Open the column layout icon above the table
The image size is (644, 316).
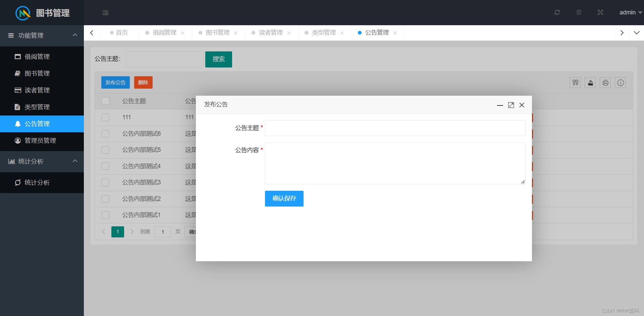pos(575,83)
